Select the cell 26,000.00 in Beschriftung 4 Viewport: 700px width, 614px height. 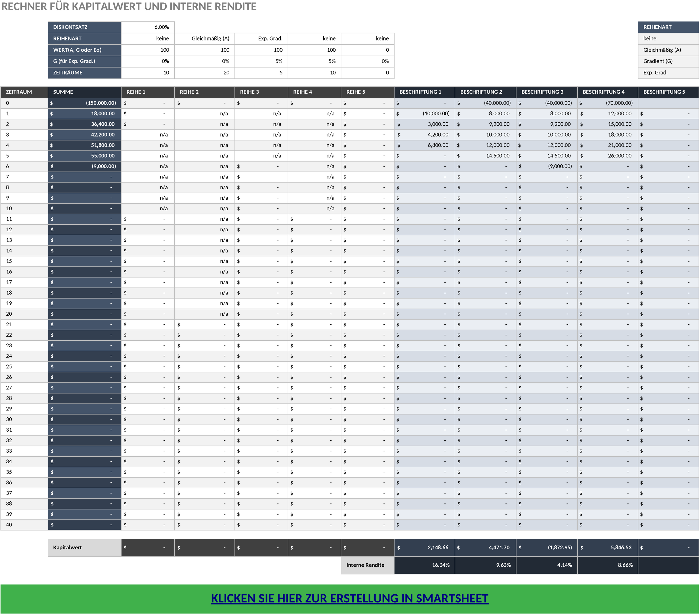pos(608,156)
